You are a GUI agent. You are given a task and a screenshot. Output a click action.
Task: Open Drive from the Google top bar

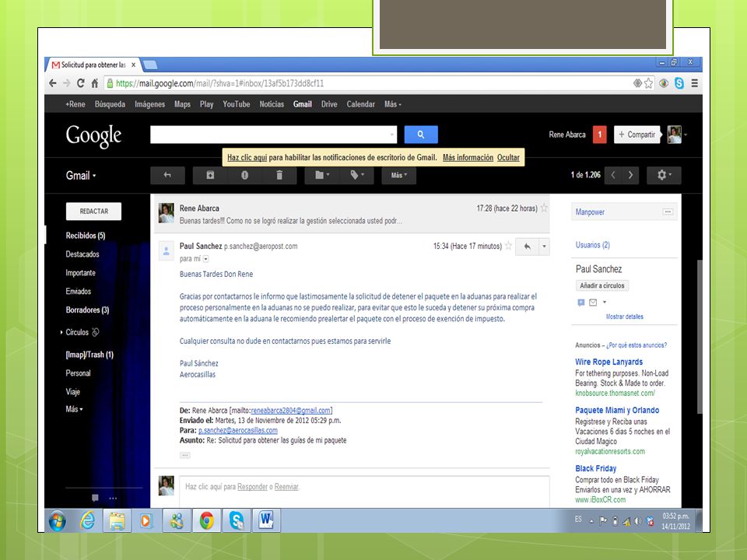click(329, 104)
